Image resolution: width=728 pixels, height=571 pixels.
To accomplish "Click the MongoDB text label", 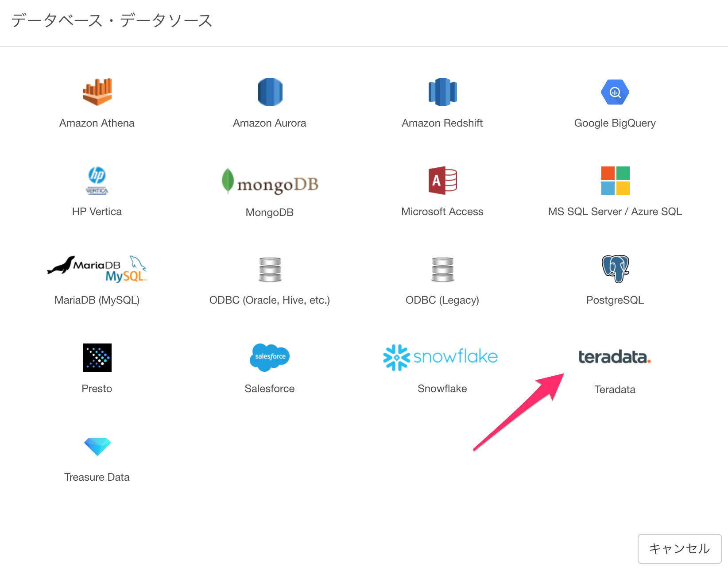I will [x=270, y=212].
